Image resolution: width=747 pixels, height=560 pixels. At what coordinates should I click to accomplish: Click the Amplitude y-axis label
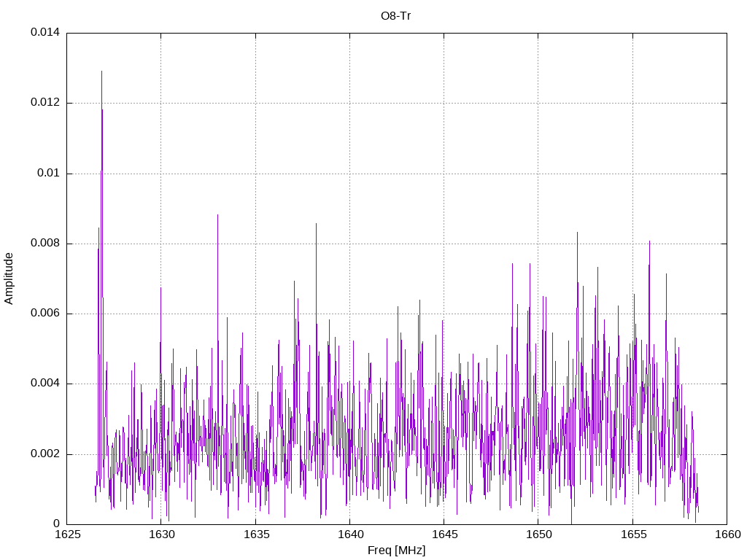pos(9,279)
